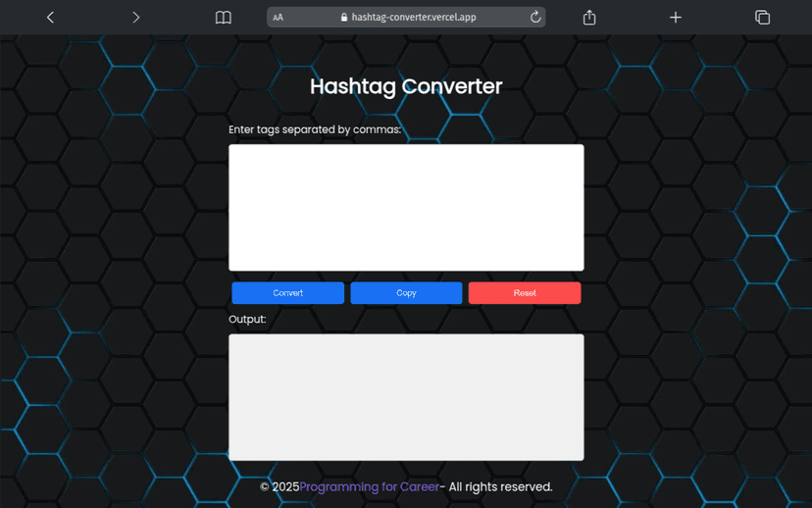Open the Programming for Career link
The width and height of the screenshot is (812, 508).
[x=370, y=486]
